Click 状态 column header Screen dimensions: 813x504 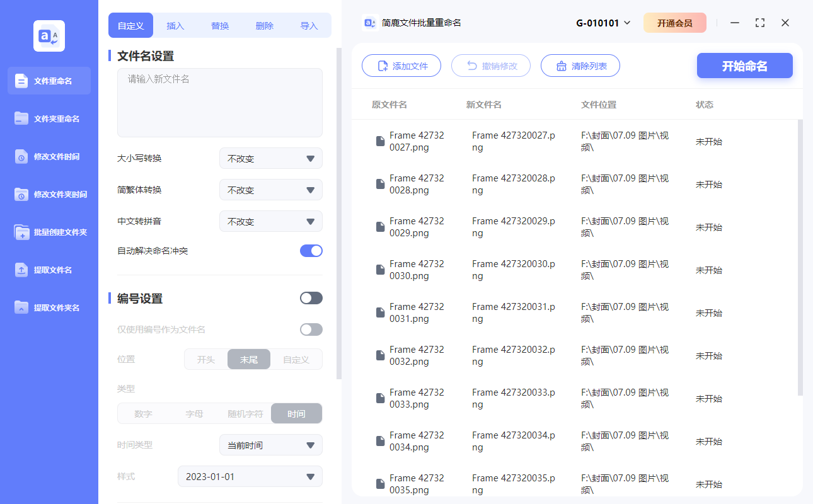[x=705, y=105]
